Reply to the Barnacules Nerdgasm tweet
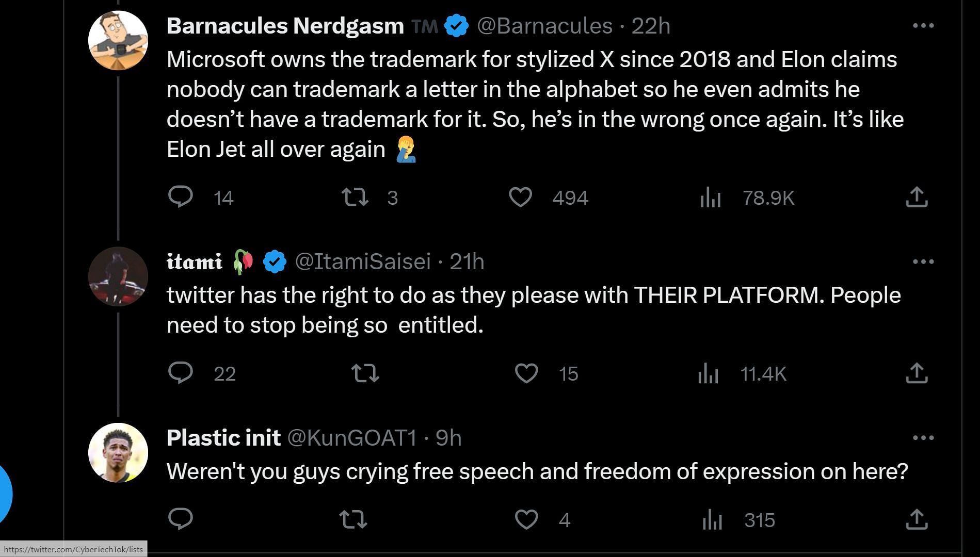The width and height of the screenshot is (980, 557). [181, 197]
